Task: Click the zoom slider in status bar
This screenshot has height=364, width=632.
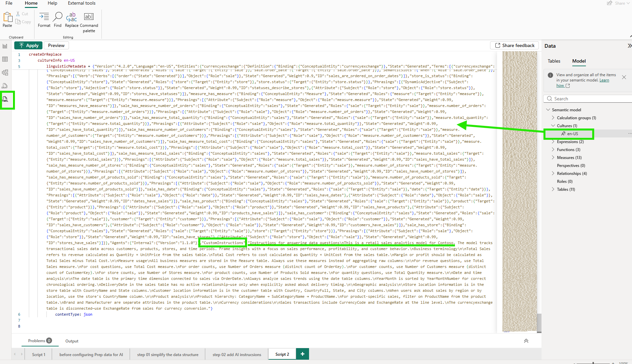Action: coord(593,363)
